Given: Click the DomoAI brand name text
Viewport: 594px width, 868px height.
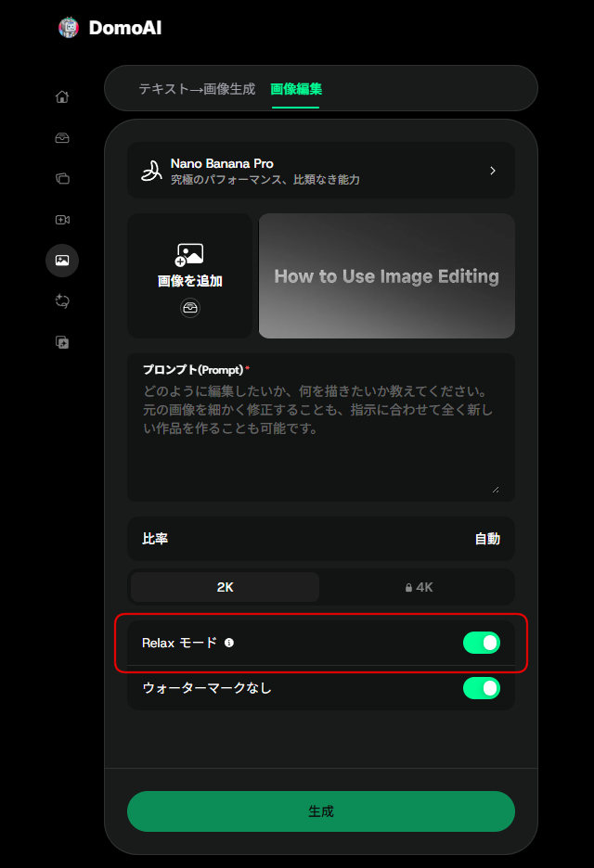Looking at the screenshot, I should tap(125, 28).
